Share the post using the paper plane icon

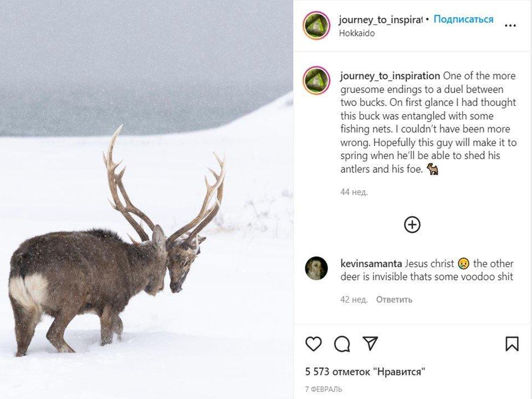(370, 344)
